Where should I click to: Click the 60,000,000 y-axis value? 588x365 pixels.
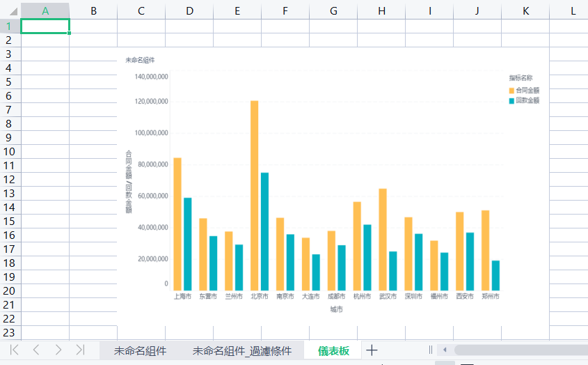[x=153, y=196]
